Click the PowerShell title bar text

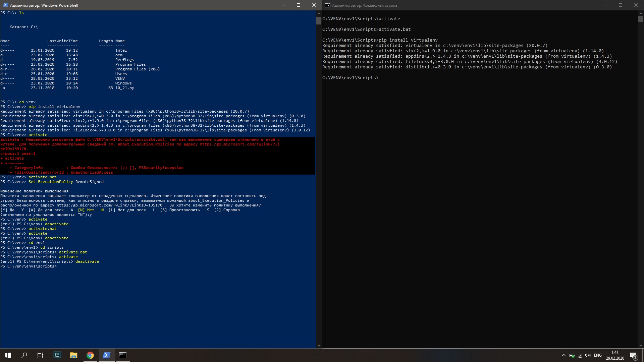tap(44, 5)
